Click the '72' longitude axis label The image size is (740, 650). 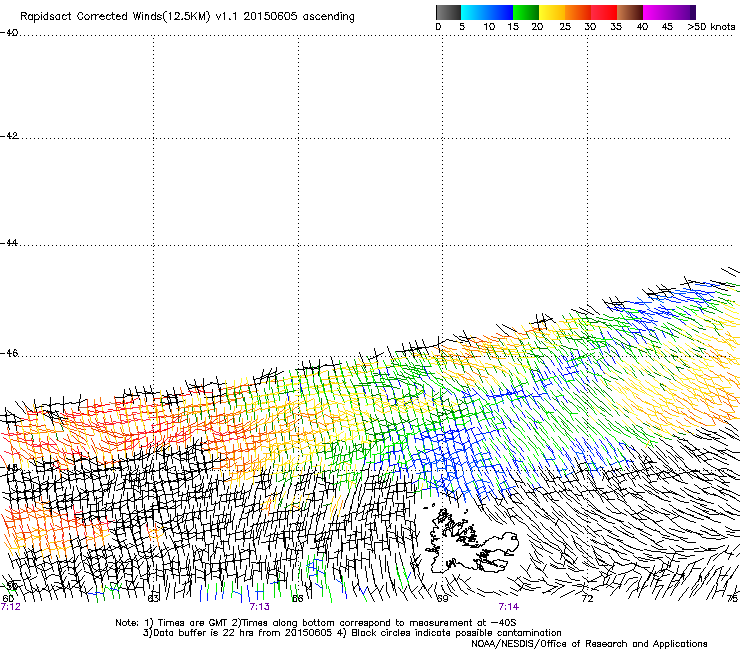coord(587,599)
